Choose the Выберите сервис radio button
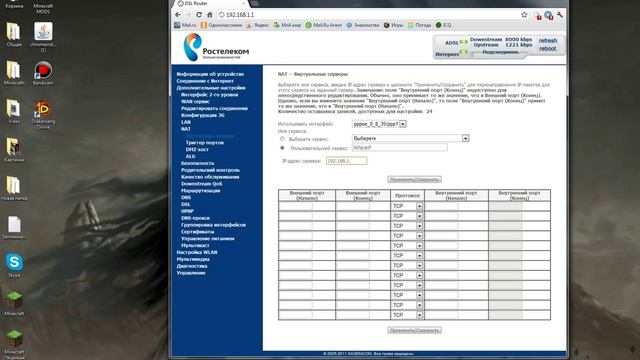Screen dimensions: 640x360 282,139
